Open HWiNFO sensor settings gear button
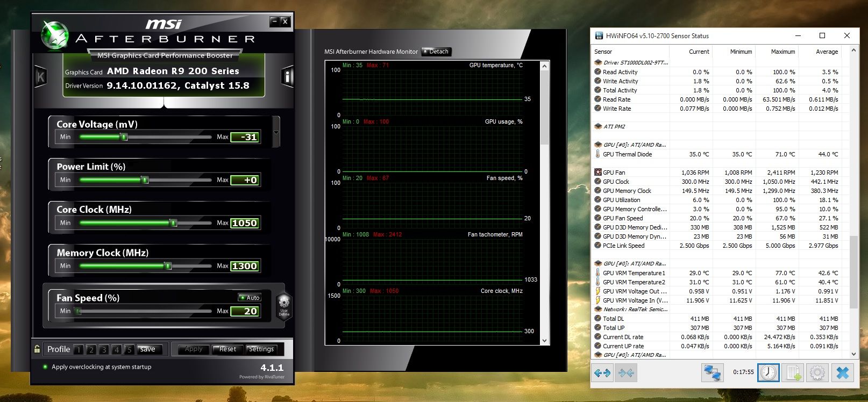Screen dimensions: 868x402 point(817,372)
